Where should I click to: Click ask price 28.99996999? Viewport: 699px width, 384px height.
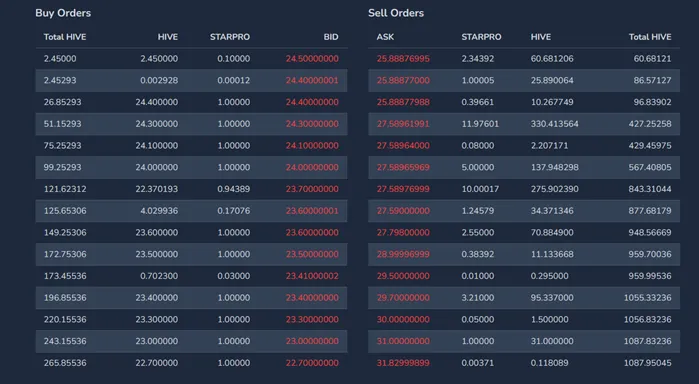pyautogui.click(x=403, y=254)
